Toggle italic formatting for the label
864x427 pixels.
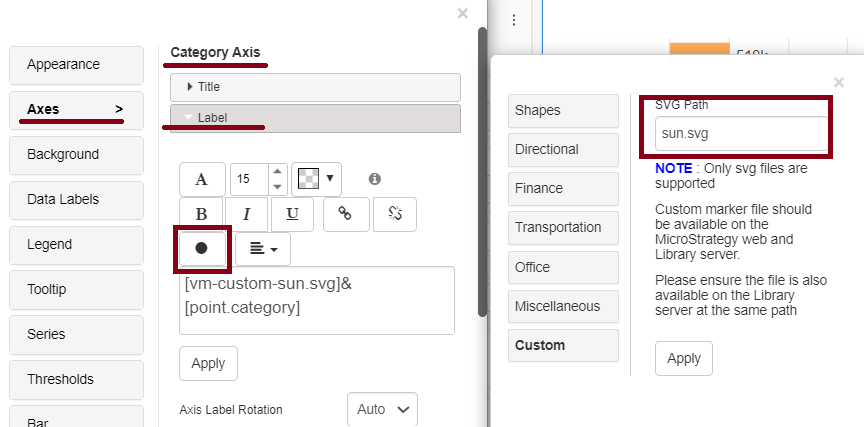[x=247, y=214]
